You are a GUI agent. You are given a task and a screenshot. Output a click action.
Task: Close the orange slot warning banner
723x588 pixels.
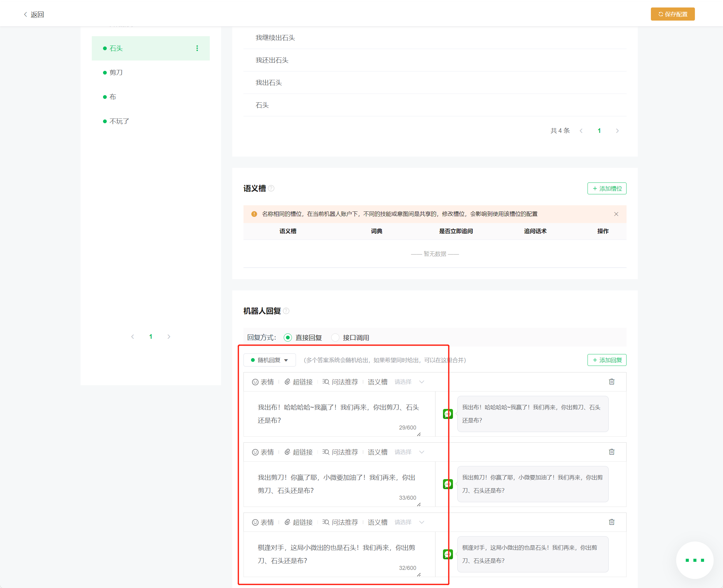coord(616,214)
